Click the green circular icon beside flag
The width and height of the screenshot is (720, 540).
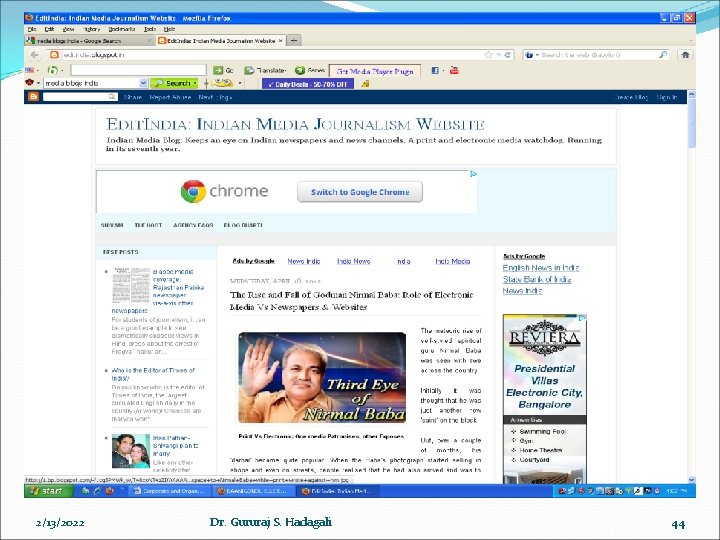point(53,70)
